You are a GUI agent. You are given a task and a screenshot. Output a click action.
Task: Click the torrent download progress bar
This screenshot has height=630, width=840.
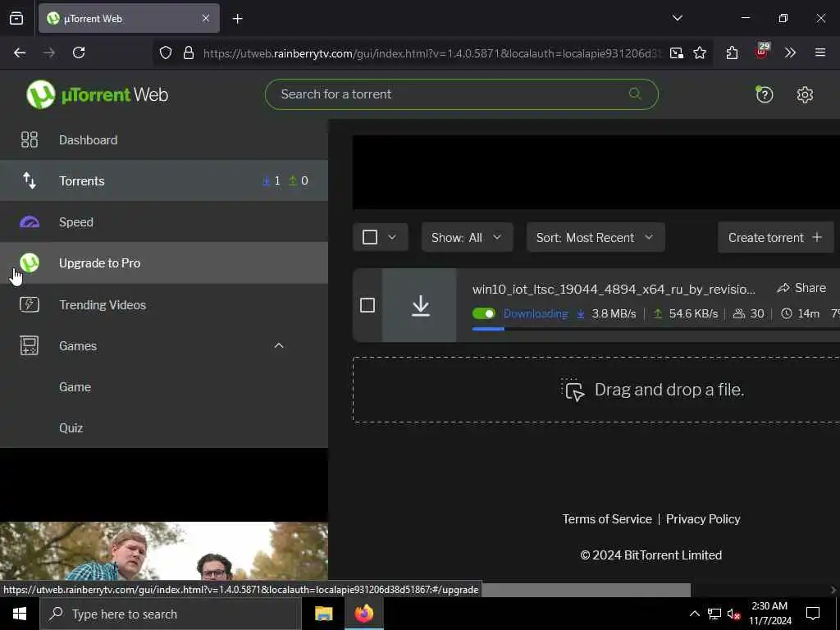pyautogui.click(x=655, y=328)
